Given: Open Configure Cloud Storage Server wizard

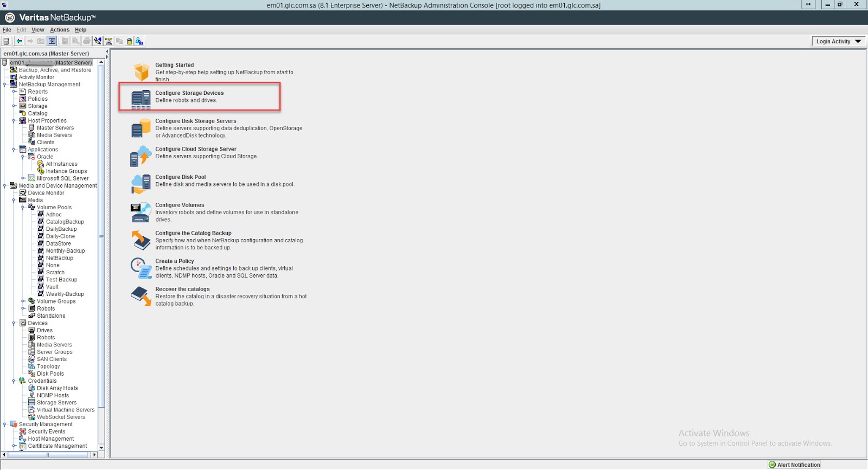Looking at the screenshot, I should click(196, 149).
